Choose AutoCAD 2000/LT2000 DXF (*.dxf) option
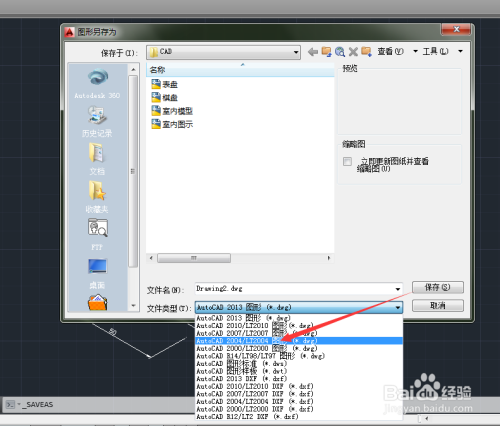500x426 pixels. click(299, 409)
